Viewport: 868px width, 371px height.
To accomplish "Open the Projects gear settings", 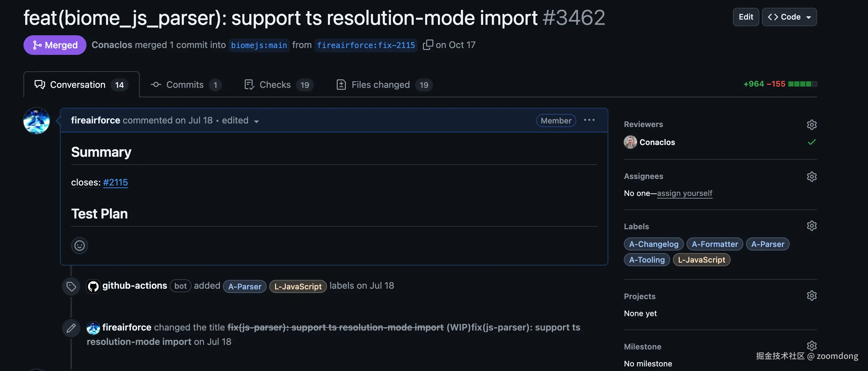I will pos(812,296).
